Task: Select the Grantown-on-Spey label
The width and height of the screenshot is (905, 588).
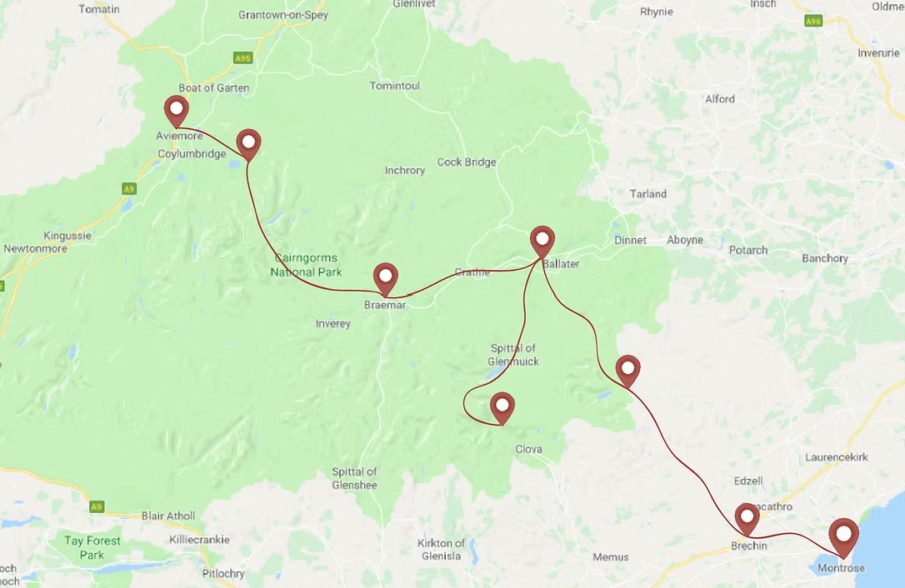Action: pos(283,15)
